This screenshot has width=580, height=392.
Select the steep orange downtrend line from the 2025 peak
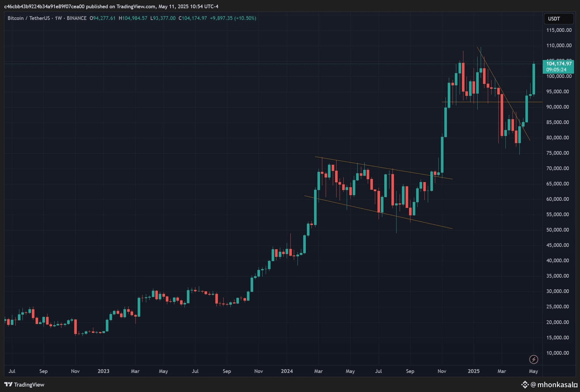(x=503, y=94)
